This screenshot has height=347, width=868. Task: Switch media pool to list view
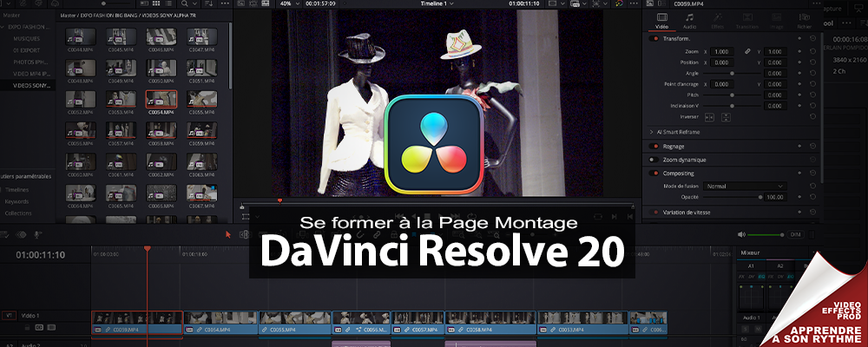(168, 3)
